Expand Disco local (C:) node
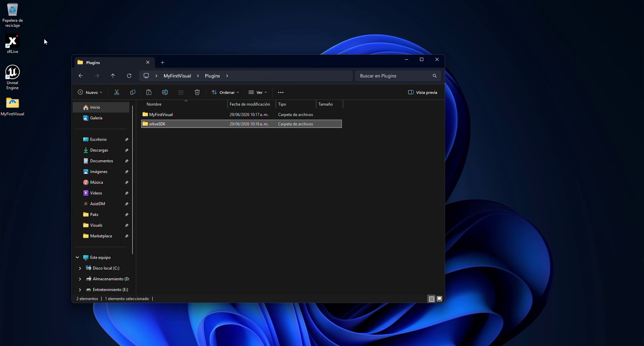This screenshot has width=644, height=346. coord(80,268)
